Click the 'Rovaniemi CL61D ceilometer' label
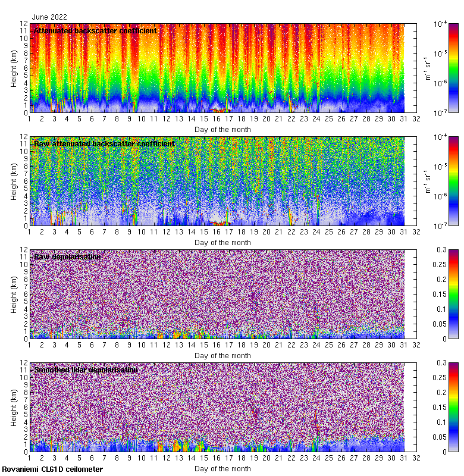Screen dimensions: 464x476 point(52,470)
